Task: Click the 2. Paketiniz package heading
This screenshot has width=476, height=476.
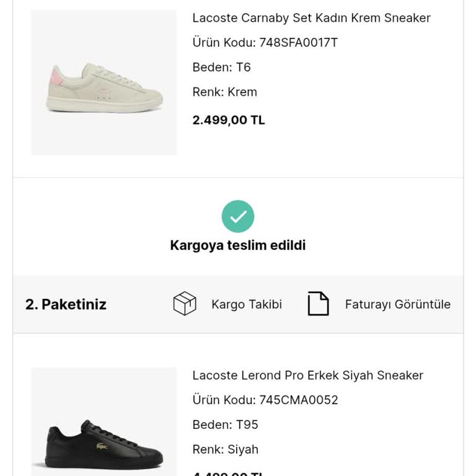Action: click(66, 304)
